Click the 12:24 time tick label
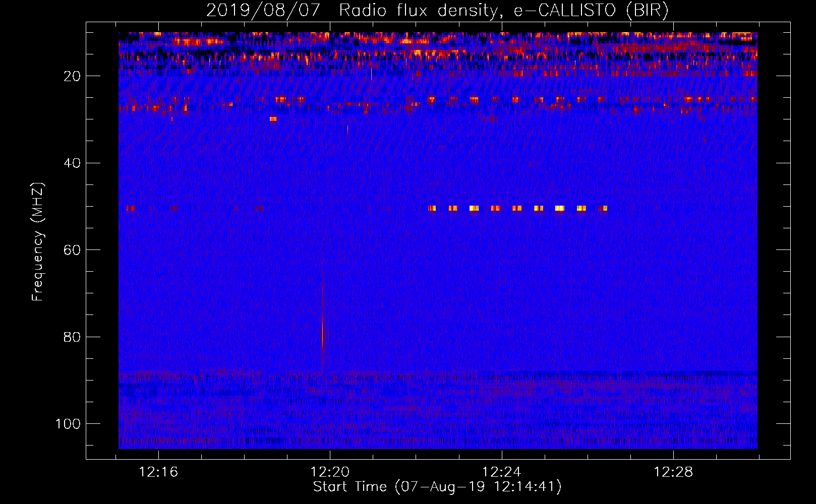This screenshot has width=816, height=504. [502, 472]
